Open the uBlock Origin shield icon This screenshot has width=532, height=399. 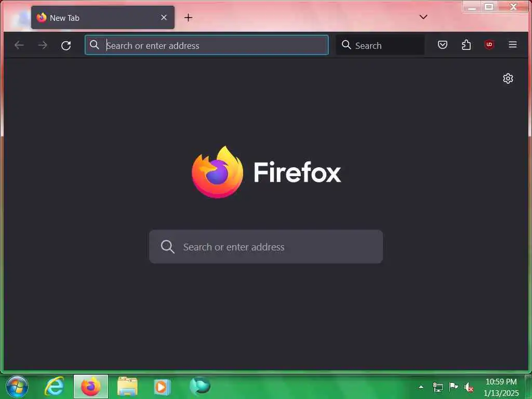[489, 45]
